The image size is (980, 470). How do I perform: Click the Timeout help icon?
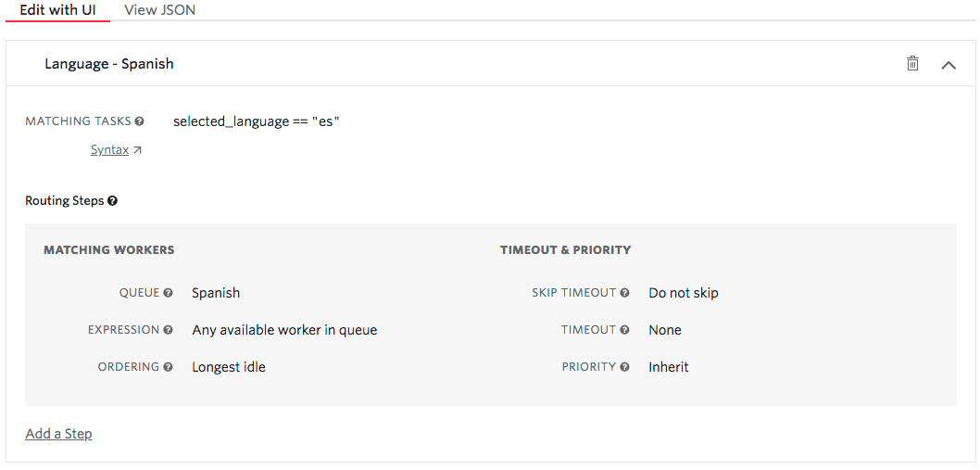tap(625, 330)
